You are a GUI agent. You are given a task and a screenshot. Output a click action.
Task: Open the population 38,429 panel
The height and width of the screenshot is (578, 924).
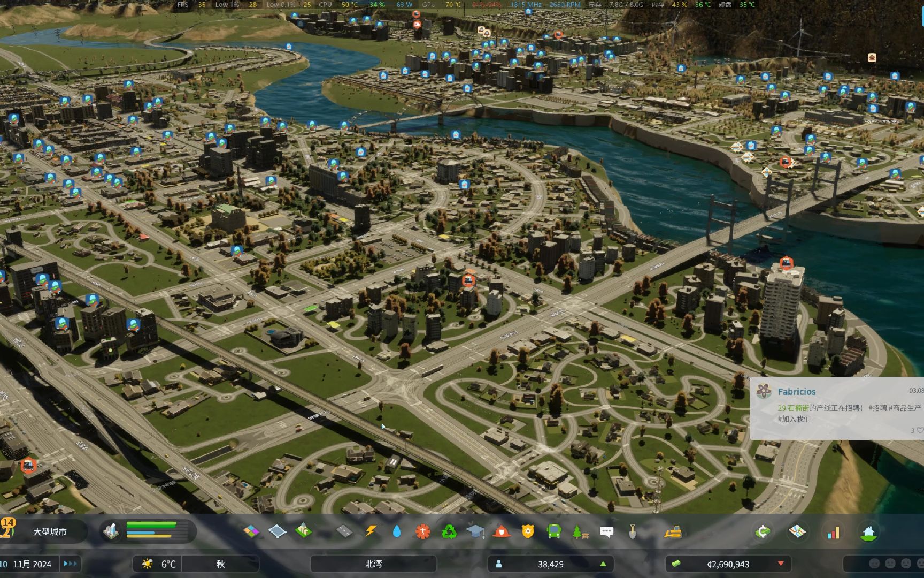551,564
